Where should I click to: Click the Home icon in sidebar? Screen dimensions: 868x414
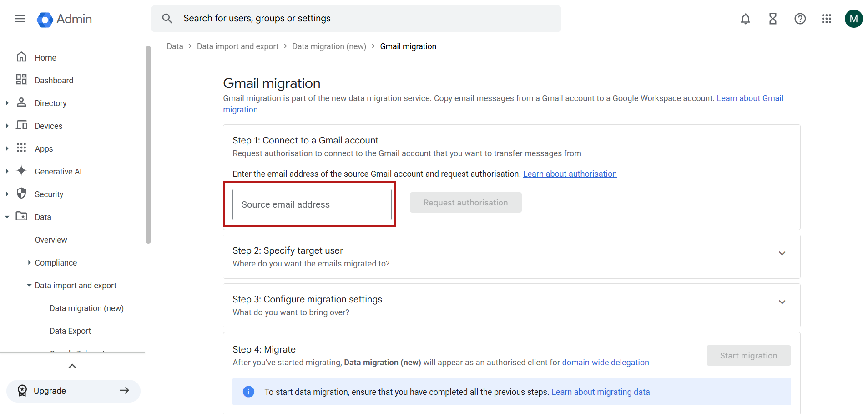(x=21, y=57)
